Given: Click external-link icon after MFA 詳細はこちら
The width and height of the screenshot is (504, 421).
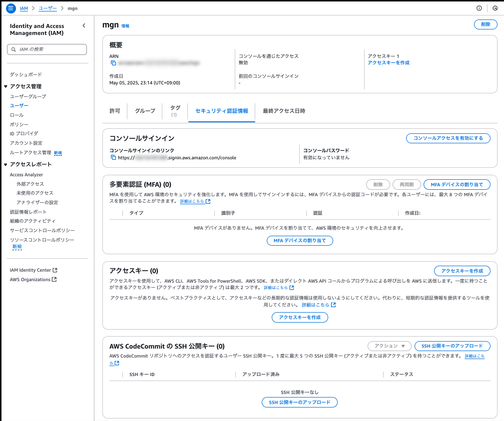Looking at the screenshot, I should [208, 201].
